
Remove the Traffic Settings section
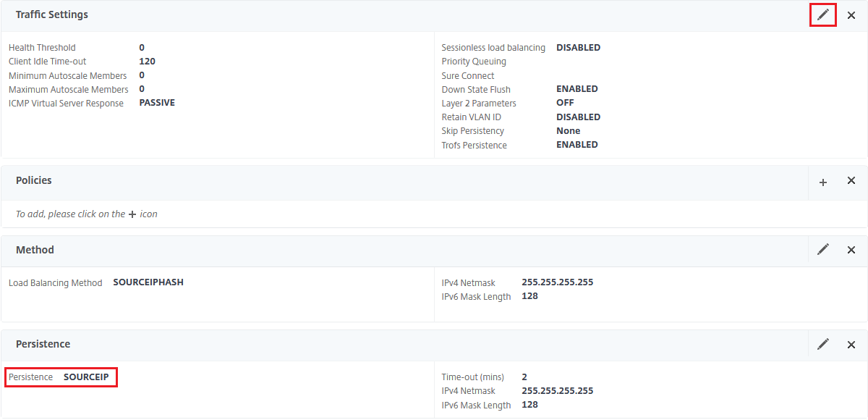tap(851, 15)
